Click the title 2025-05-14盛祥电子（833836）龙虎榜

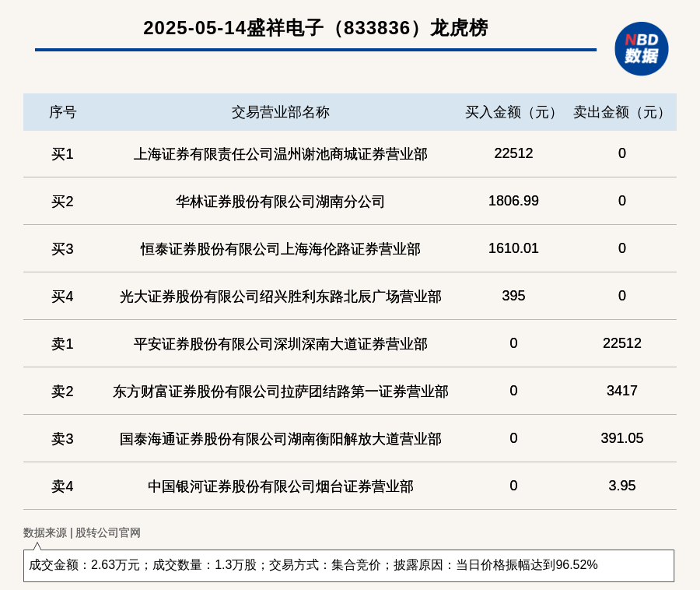pos(315,28)
